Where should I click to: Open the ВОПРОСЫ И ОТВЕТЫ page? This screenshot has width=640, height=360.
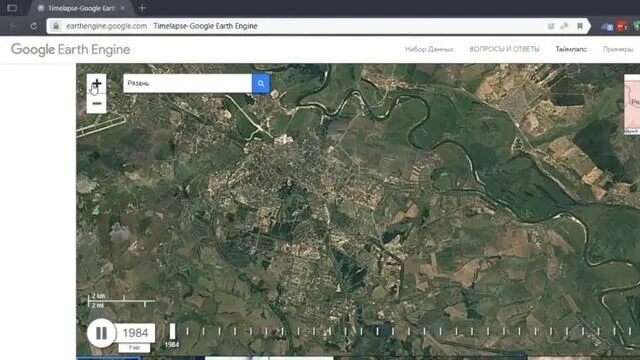point(504,49)
